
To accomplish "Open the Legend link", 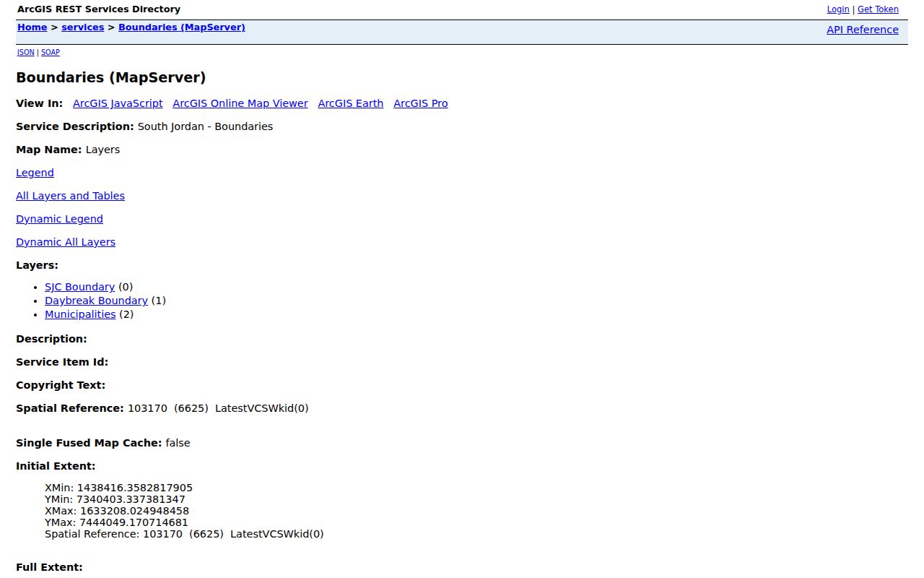I will coord(35,173).
